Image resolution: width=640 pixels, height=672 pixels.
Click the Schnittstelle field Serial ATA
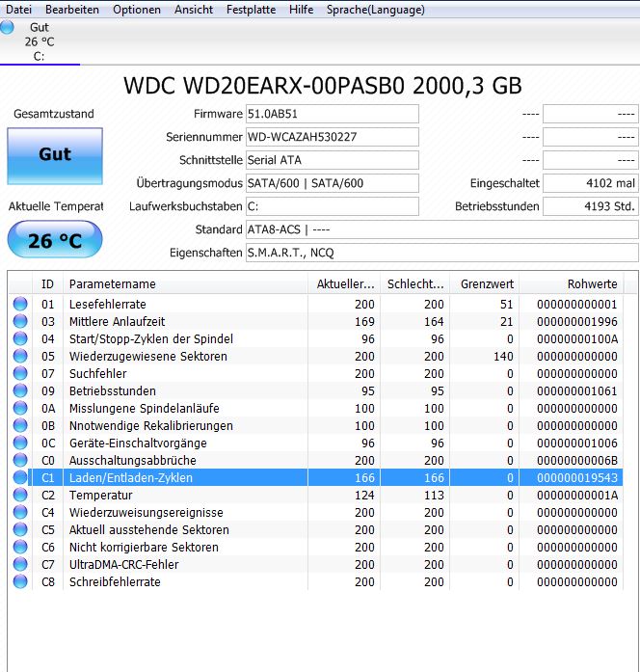tap(332, 160)
